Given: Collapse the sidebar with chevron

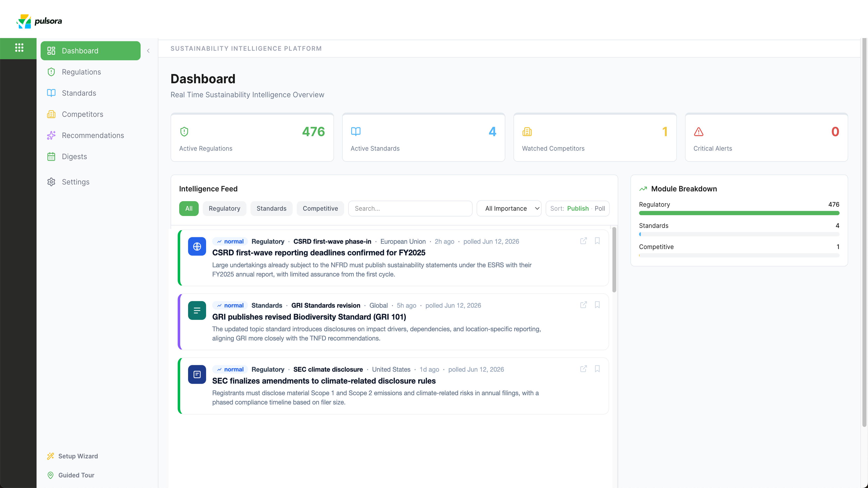Looking at the screenshot, I should coord(148,51).
